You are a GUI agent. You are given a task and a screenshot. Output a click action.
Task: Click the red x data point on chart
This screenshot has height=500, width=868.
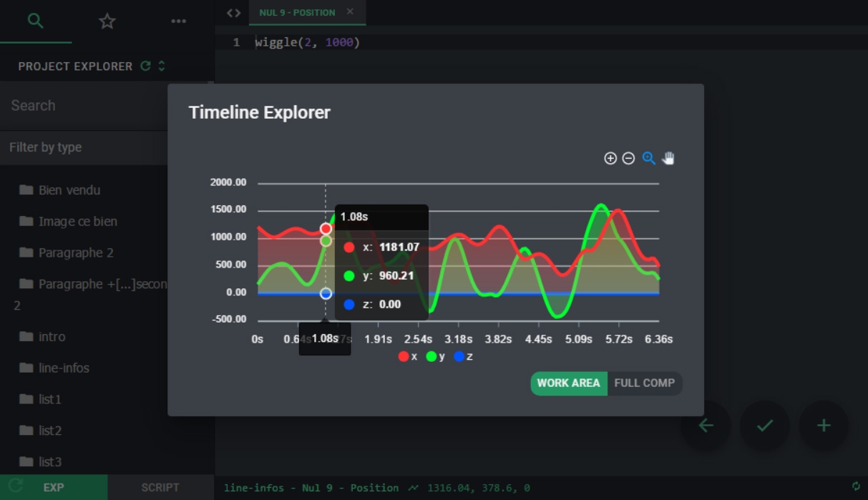point(326,229)
